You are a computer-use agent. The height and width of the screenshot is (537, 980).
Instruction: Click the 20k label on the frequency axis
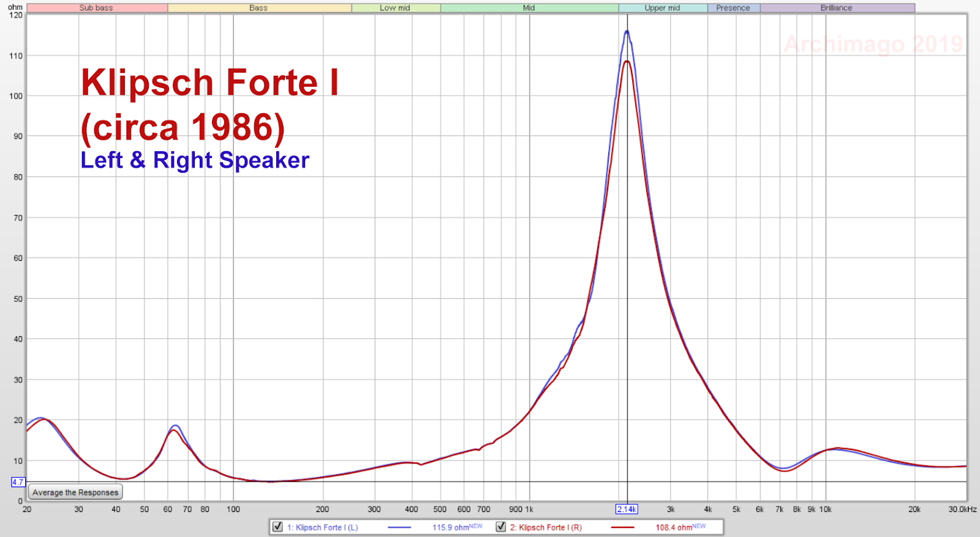pyautogui.click(x=914, y=509)
